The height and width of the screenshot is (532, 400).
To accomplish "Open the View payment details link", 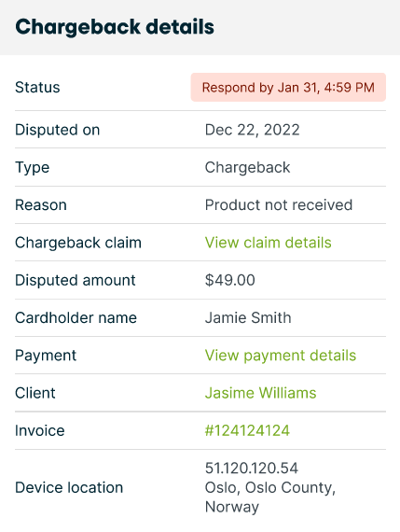I will [x=281, y=356].
